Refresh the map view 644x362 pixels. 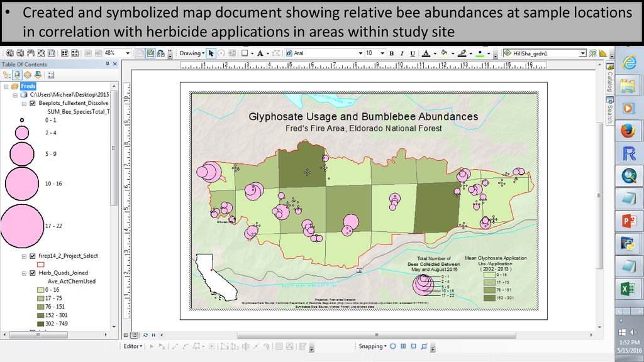145,335
